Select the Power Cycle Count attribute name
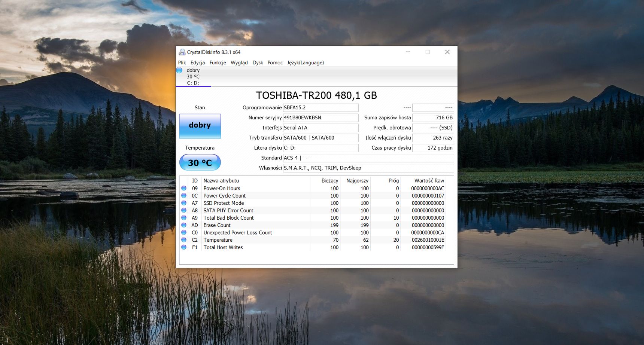The height and width of the screenshot is (345, 644). click(225, 196)
